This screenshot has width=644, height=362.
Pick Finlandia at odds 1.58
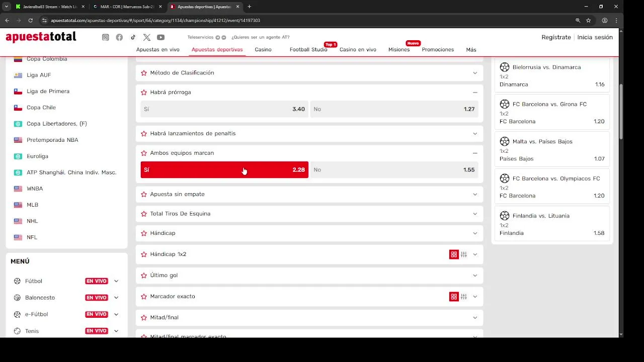coord(552,233)
